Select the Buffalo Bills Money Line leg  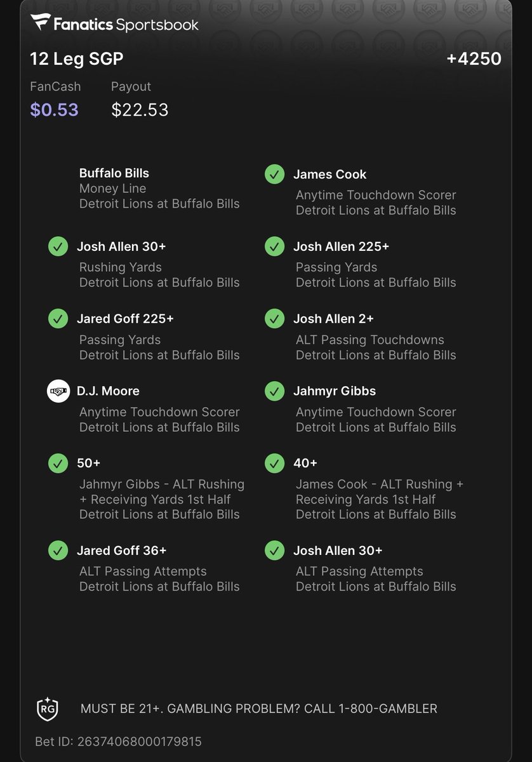(159, 189)
